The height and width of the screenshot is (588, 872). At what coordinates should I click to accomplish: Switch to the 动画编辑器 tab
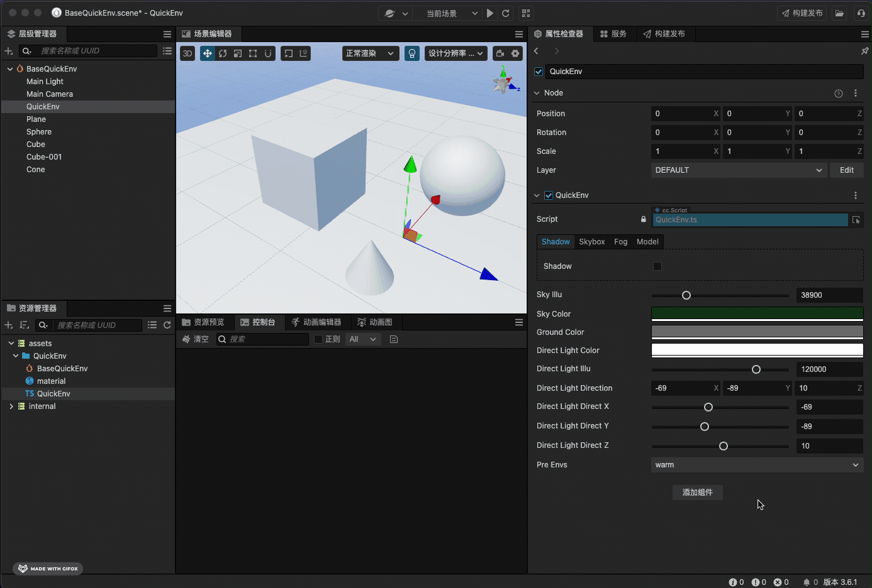click(x=317, y=322)
